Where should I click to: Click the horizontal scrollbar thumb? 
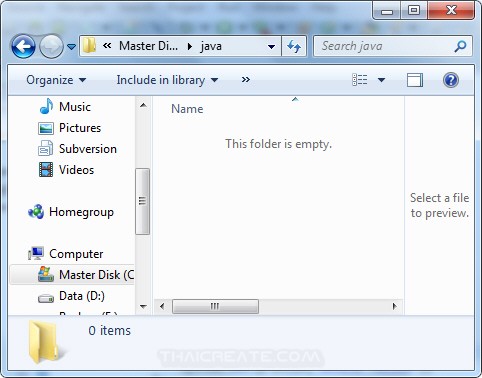click(215, 306)
